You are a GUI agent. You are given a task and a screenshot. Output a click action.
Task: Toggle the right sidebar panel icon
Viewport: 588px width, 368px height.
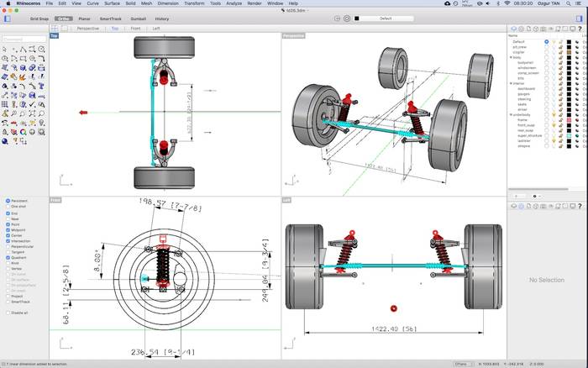580,18
